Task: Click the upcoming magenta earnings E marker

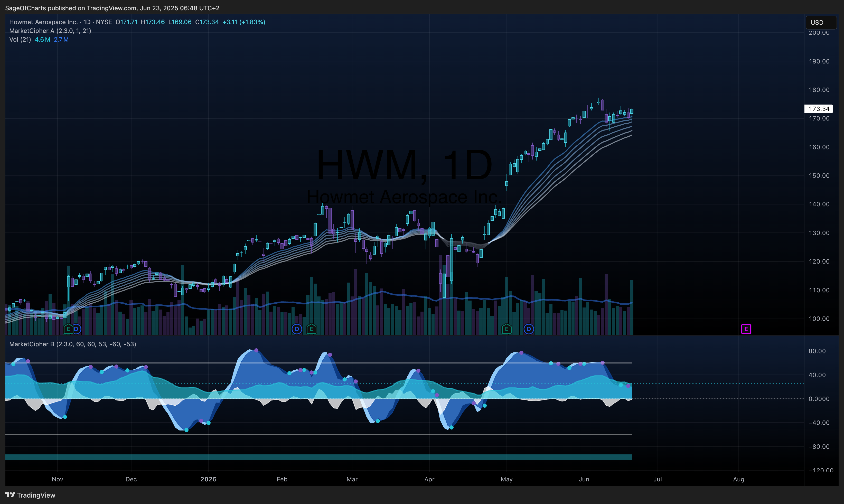Action: click(x=746, y=329)
